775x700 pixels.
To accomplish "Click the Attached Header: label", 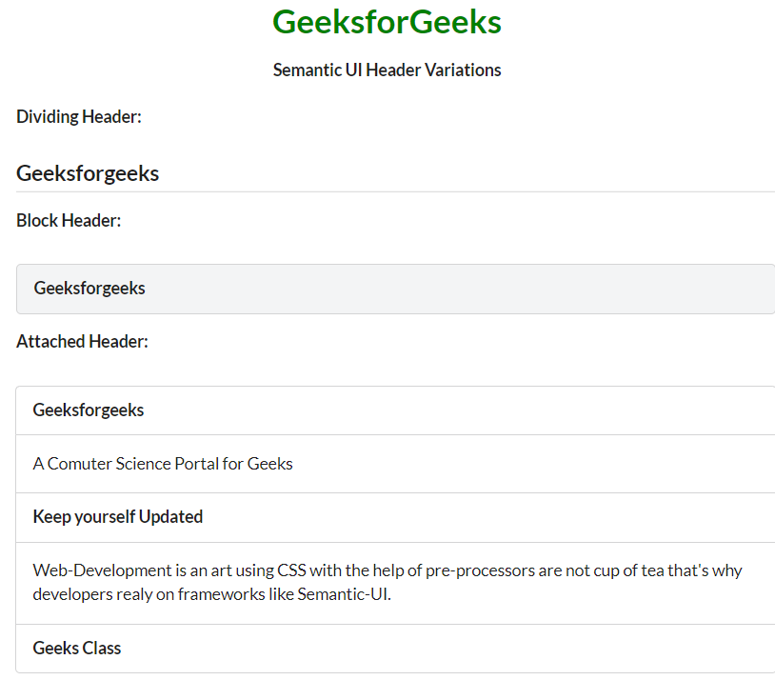I will (x=82, y=342).
